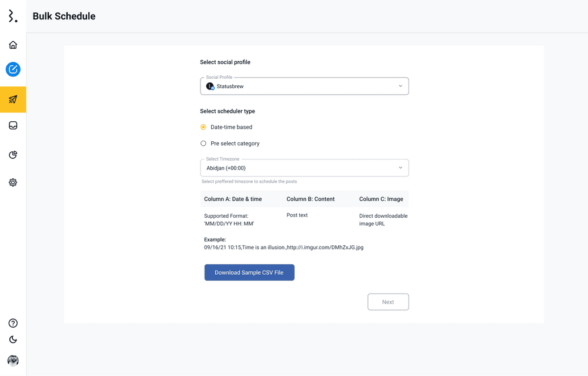Click Column A: Date & time header
The height and width of the screenshot is (376, 588).
(x=233, y=199)
